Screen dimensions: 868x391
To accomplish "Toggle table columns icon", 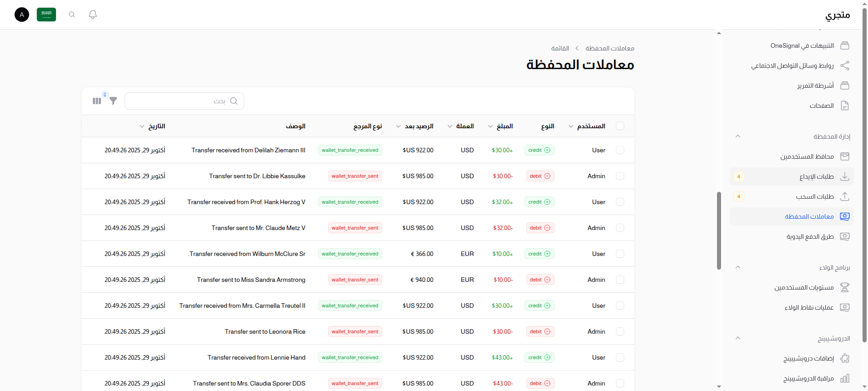I will click(x=97, y=101).
